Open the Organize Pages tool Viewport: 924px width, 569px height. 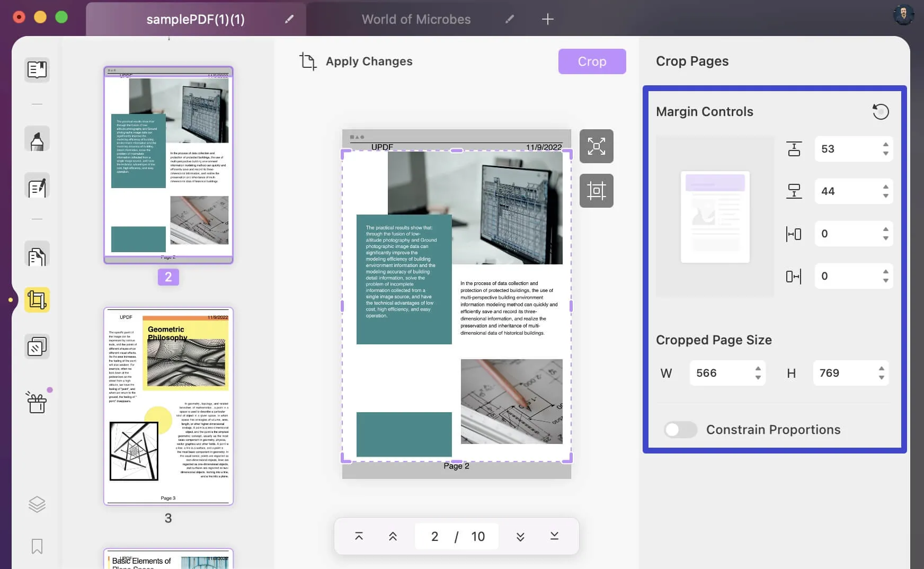click(x=37, y=255)
